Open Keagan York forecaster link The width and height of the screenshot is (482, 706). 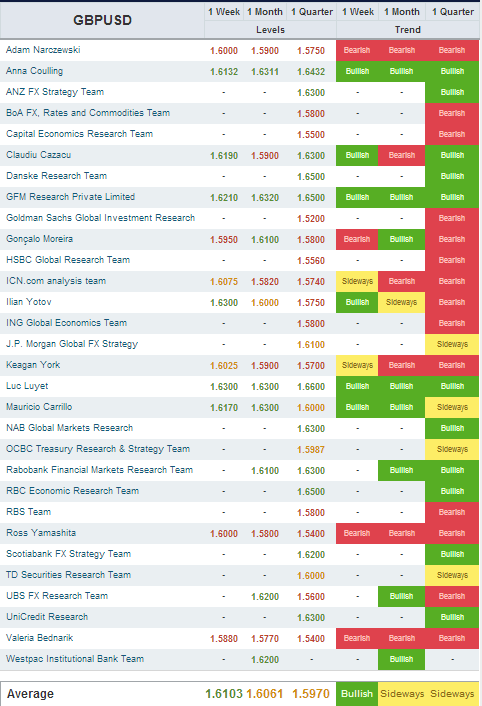[33, 365]
